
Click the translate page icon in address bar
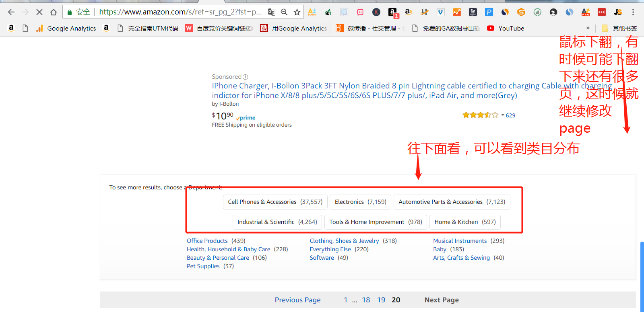point(272,12)
